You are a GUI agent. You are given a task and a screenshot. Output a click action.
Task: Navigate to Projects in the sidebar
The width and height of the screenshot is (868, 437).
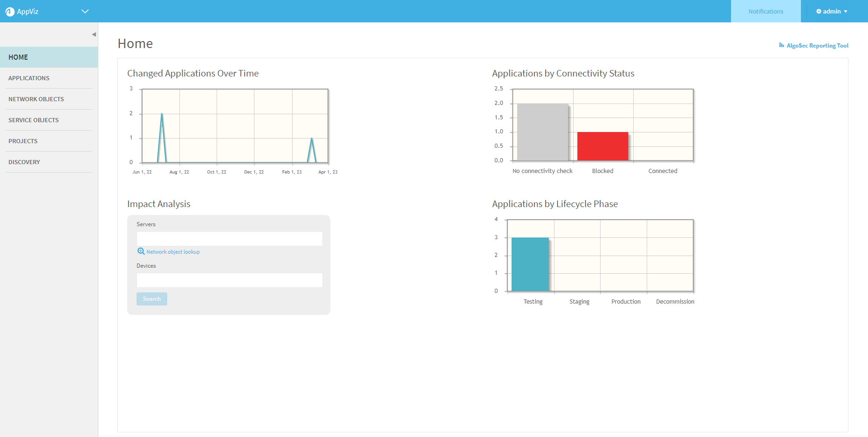pos(23,141)
